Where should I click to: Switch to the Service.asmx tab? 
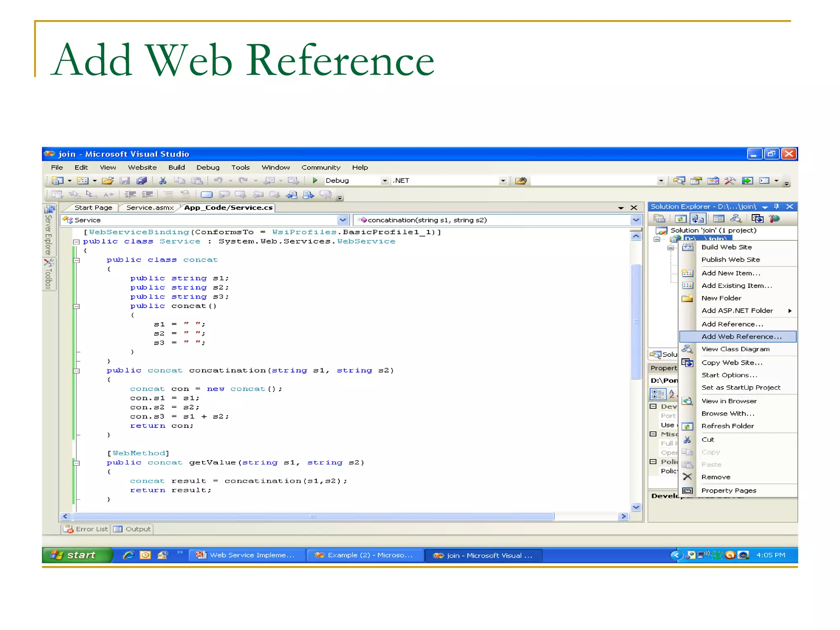tap(150, 208)
